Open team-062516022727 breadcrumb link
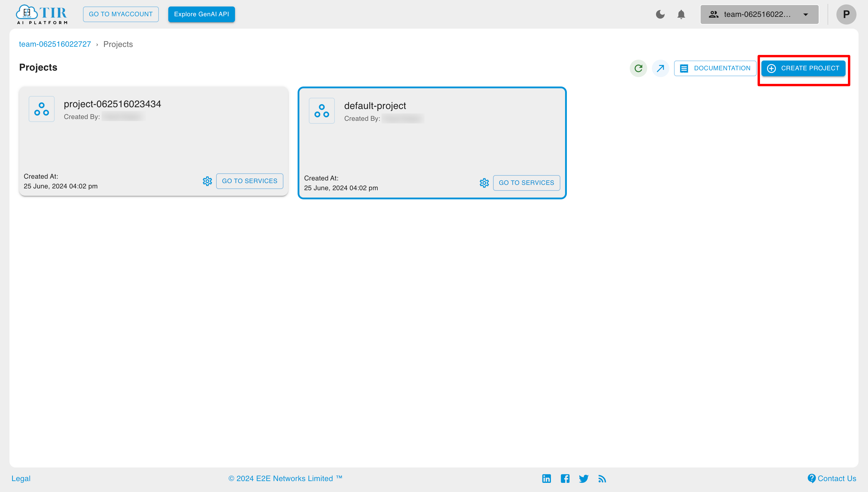The width and height of the screenshot is (868, 492). coord(55,44)
